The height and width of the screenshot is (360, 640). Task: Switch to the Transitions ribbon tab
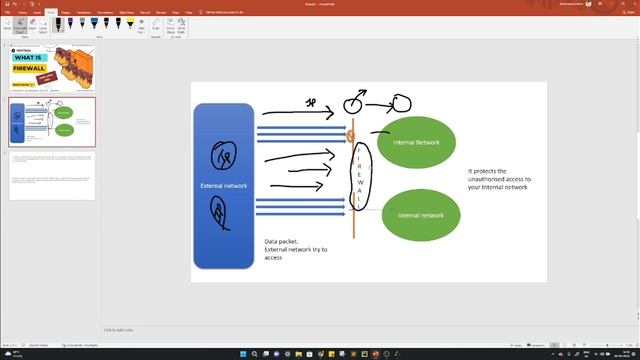(x=84, y=13)
